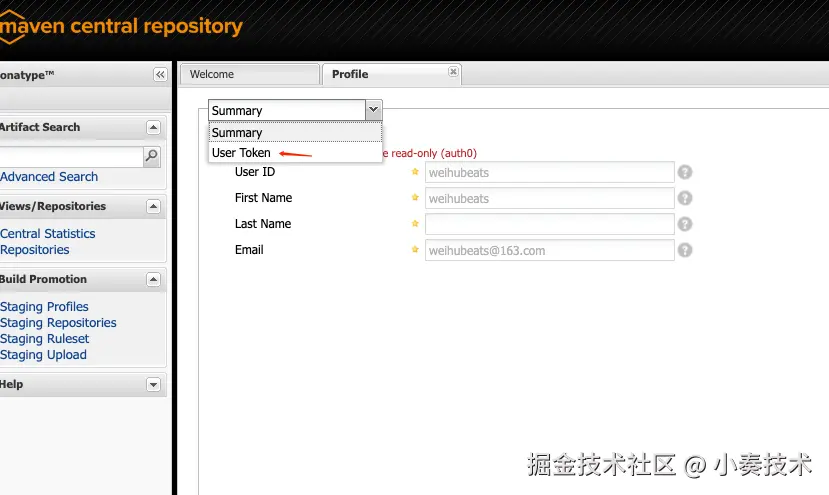The width and height of the screenshot is (829, 495).
Task: Click the First Name input field
Action: [549, 198]
